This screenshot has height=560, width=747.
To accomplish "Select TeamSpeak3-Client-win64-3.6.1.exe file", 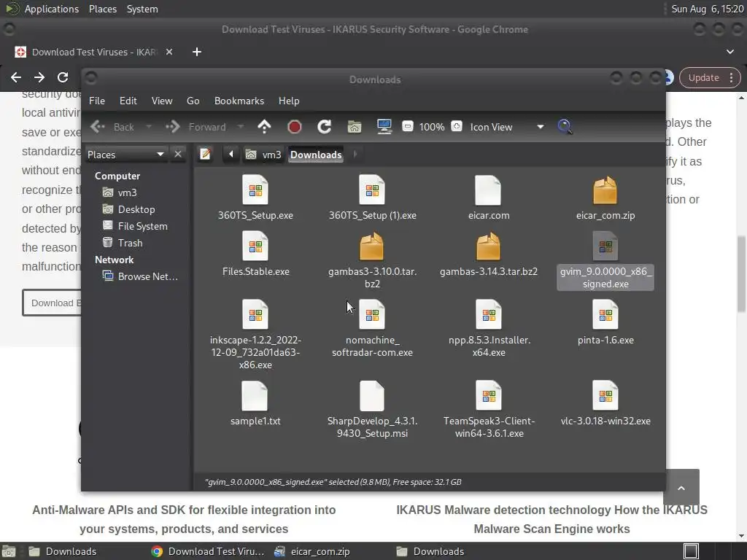I will click(x=488, y=410).
